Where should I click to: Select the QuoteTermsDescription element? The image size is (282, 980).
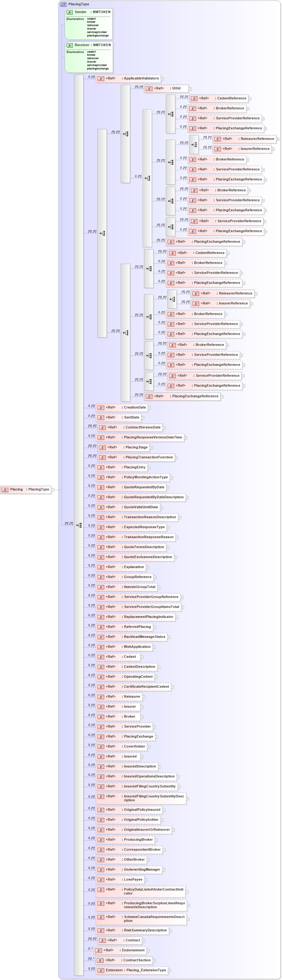131,547
